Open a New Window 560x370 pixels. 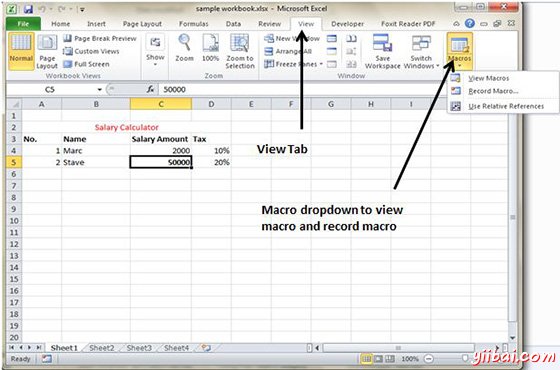click(292, 39)
